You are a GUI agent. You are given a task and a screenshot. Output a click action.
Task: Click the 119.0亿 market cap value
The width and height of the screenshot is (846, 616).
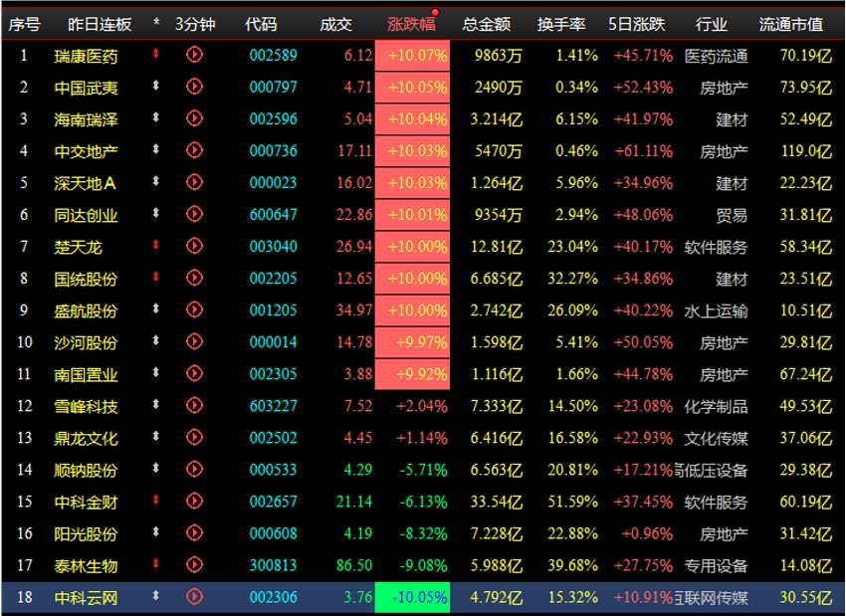(807, 151)
